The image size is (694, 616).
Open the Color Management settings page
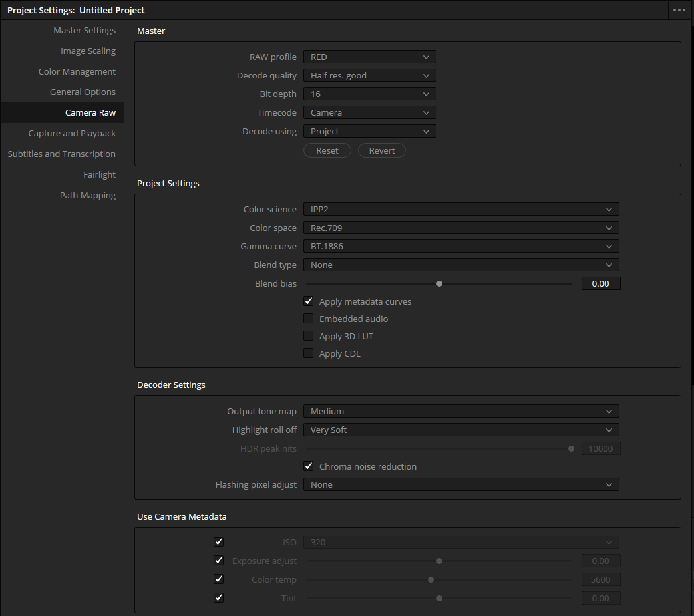(77, 71)
